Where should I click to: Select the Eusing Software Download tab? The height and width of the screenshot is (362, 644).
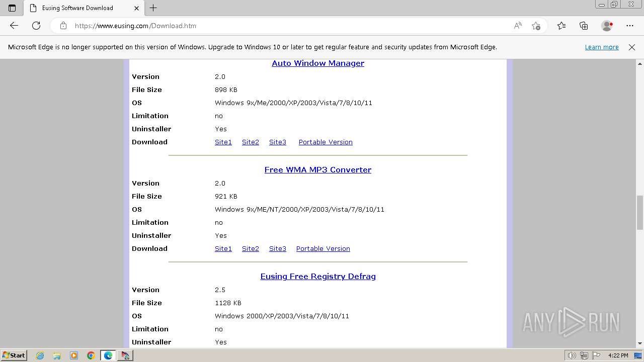83,8
